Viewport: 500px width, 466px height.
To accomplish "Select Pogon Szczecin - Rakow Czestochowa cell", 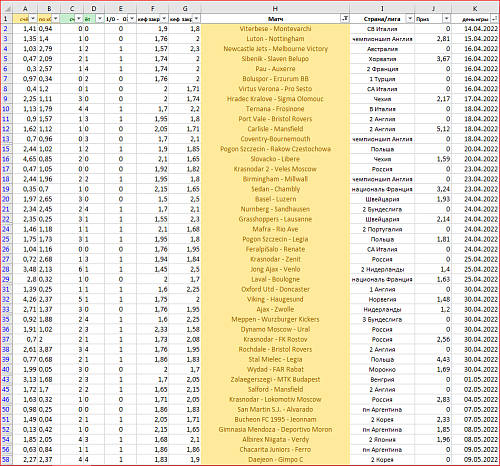I will click(x=275, y=149).
